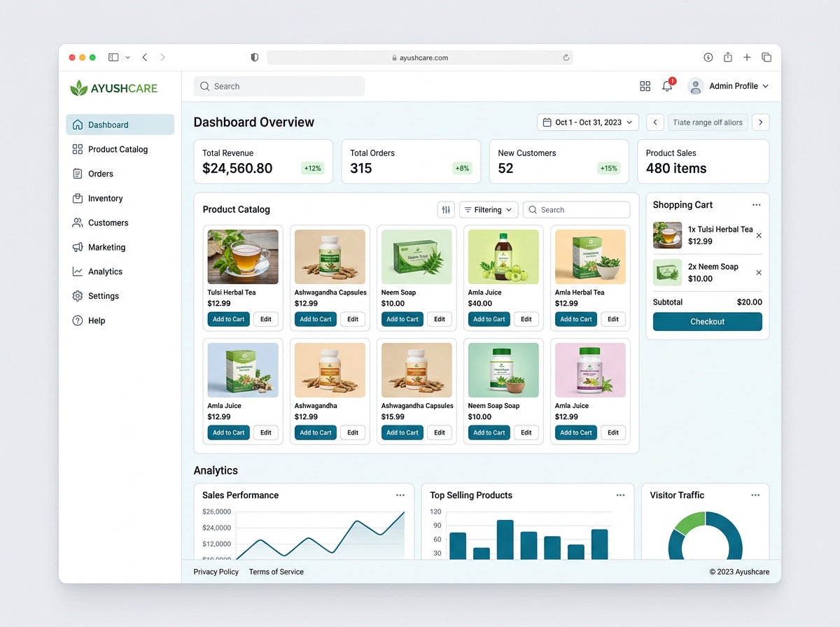Click the Ayushcare leaf logo
This screenshot has width=840, height=627.
[78, 88]
